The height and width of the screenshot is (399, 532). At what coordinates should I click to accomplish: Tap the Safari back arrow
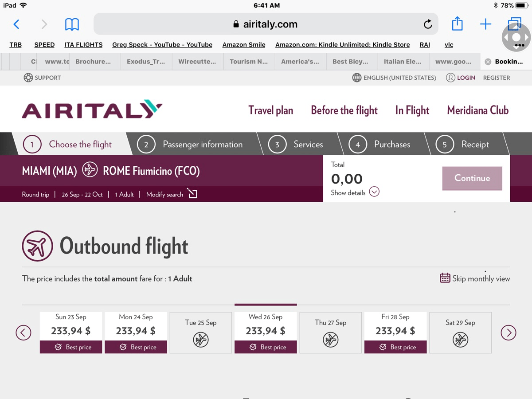pos(16,24)
